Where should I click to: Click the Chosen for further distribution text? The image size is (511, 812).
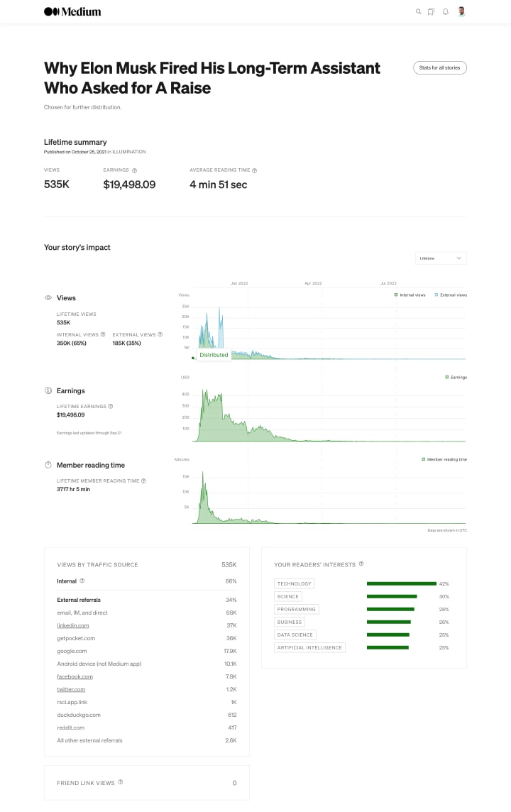pyautogui.click(x=83, y=107)
